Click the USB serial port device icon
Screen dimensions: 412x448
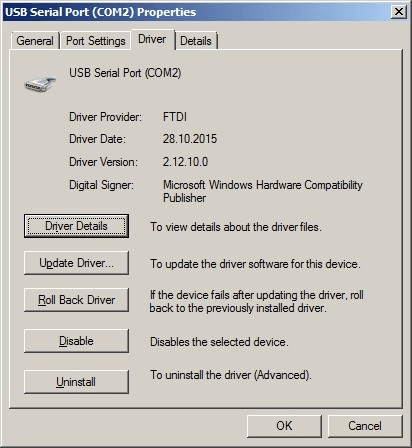tap(40, 84)
